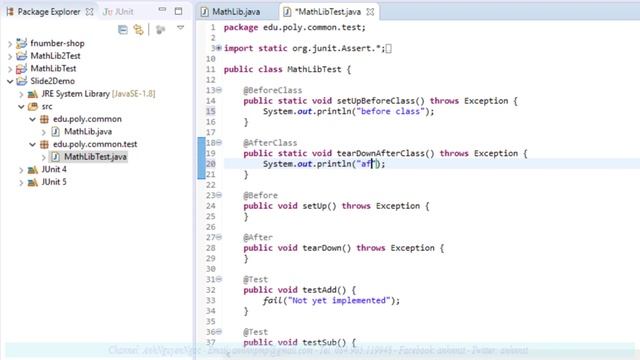Image resolution: width=640 pixels, height=360 pixels.
Task: Click the filters icon in Package Explorer toolbar
Action: click(160, 29)
